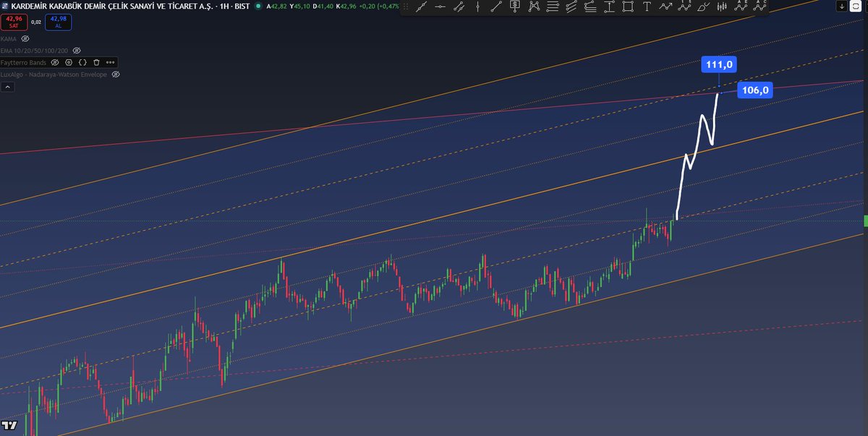This screenshot has width=868, height=436.
Task: Open Faytterro Bands settings gear
Action: tap(69, 62)
